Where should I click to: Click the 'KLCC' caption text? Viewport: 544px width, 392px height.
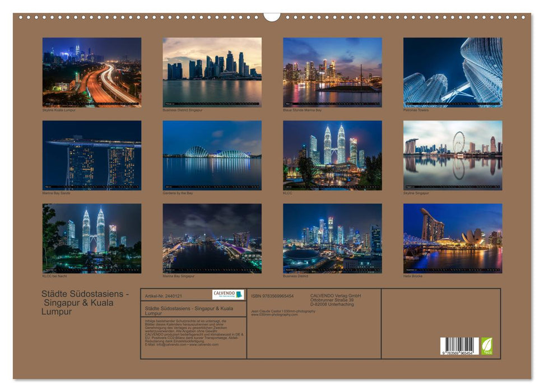(287, 193)
